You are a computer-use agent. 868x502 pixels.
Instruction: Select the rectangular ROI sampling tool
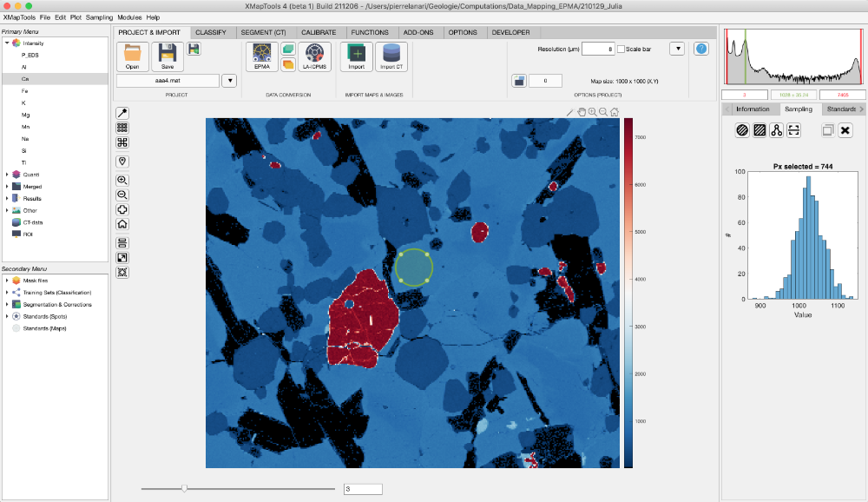tap(759, 130)
